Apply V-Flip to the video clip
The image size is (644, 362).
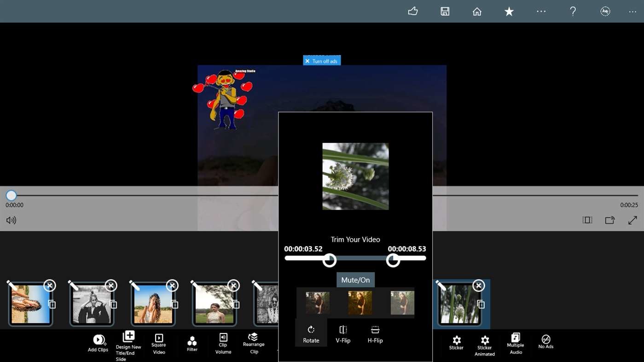tap(343, 333)
